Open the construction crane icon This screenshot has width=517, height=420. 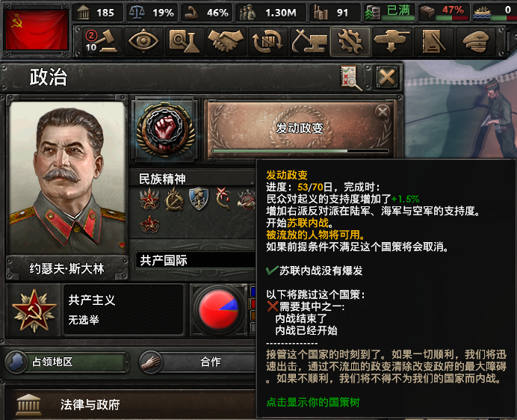click(309, 41)
